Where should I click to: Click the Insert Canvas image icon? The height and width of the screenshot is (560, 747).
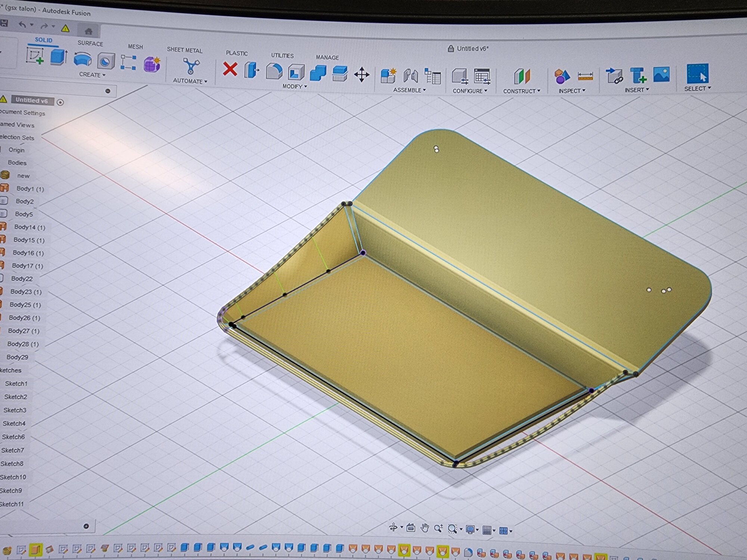click(661, 75)
